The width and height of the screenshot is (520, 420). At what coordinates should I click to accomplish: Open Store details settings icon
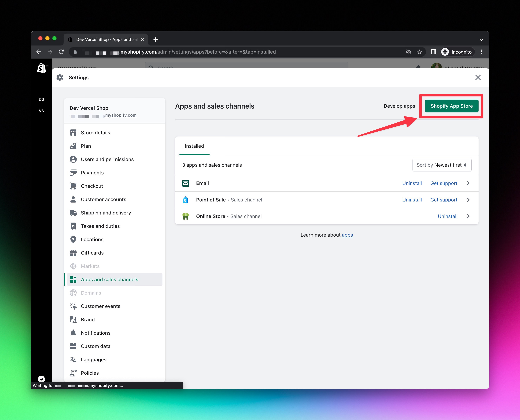click(73, 133)
